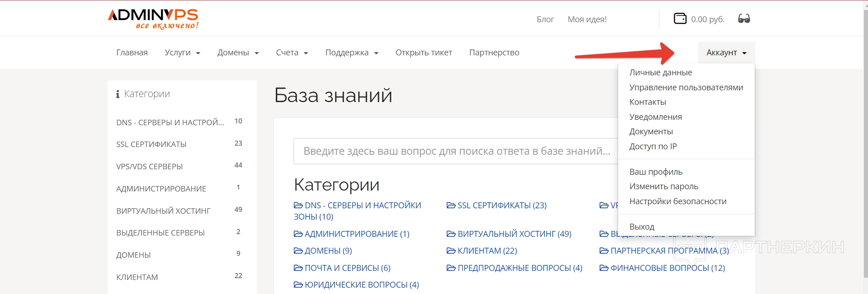Expand the Домены dropdown menu
Viewport: 868px width, 294px height.
click(238, 53)
